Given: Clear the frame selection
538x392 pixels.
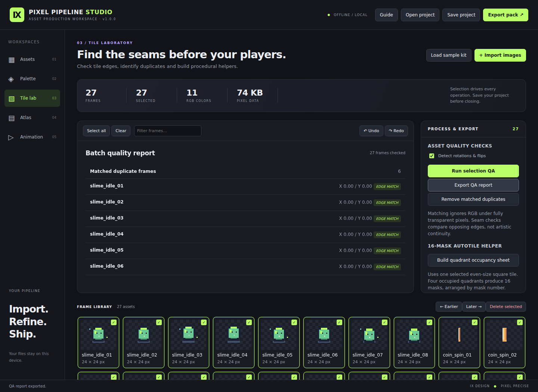Looking at the screenshot, I should pos(121,131).
